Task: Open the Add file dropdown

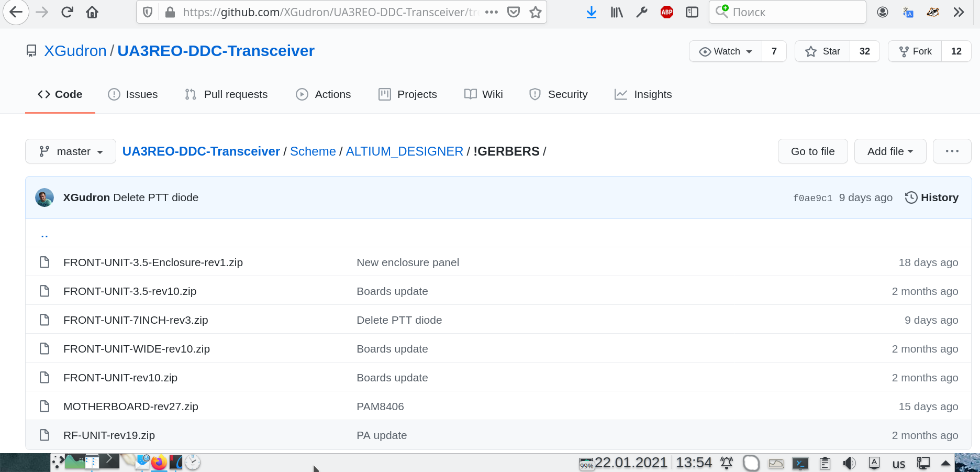Action: 890,151
